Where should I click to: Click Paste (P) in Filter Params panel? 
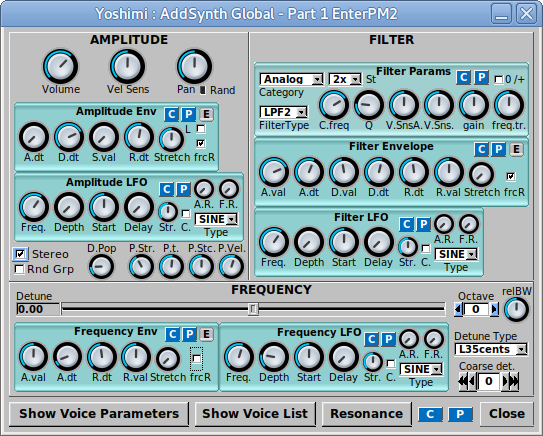tap(481, 77)
